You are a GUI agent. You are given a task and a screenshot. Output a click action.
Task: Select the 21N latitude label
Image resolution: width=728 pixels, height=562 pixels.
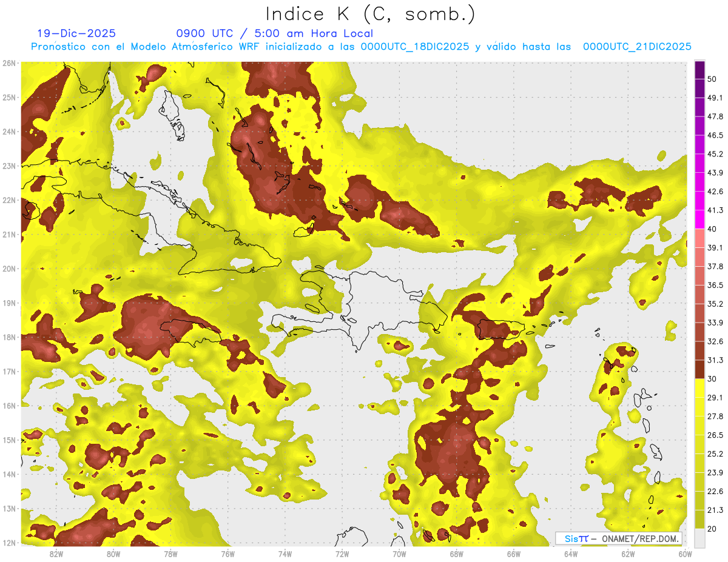(x=9, y=235)
